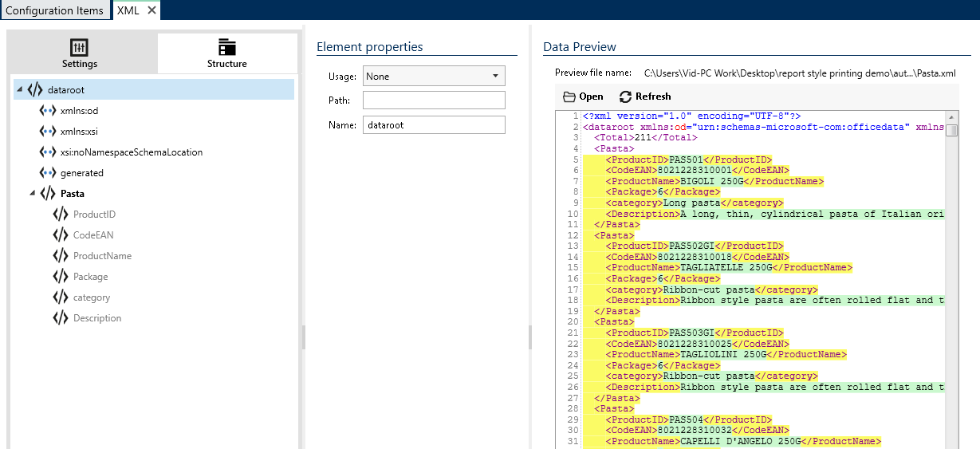Click the Open folder icon in Data Preview
The image size is (980, 449).
pos(569,96)
